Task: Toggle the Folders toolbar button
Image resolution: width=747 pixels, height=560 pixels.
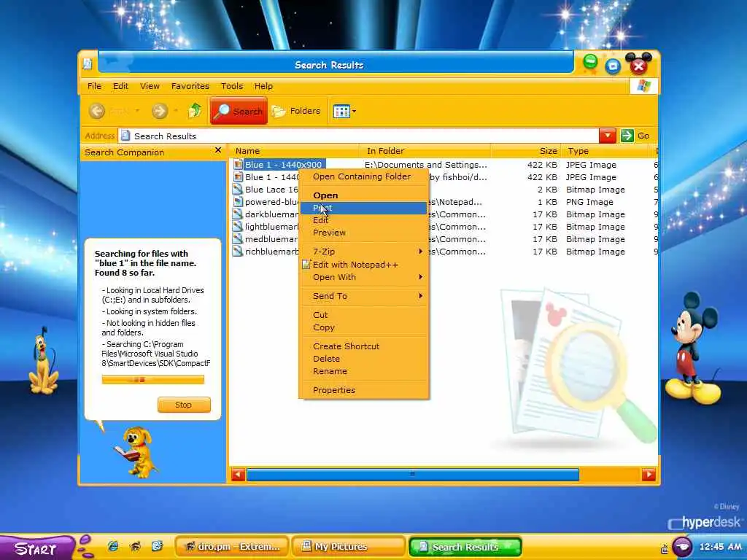Action: pos(296,111)
